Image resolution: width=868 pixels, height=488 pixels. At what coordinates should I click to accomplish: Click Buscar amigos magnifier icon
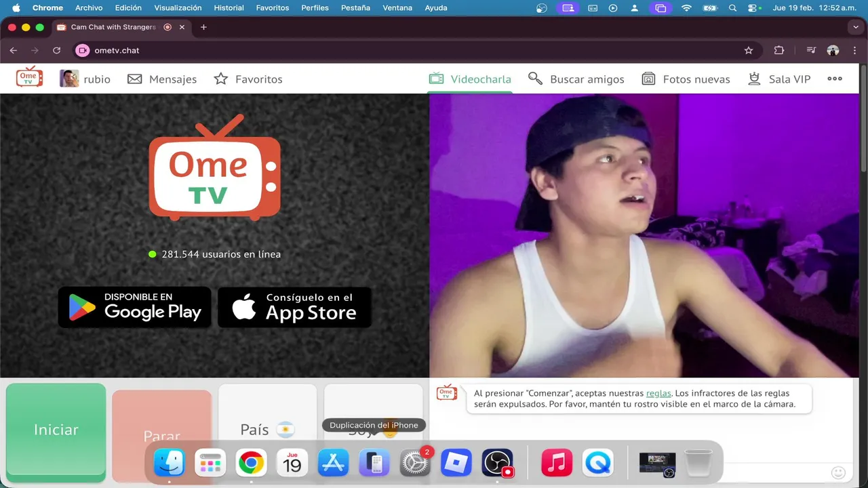536,79
